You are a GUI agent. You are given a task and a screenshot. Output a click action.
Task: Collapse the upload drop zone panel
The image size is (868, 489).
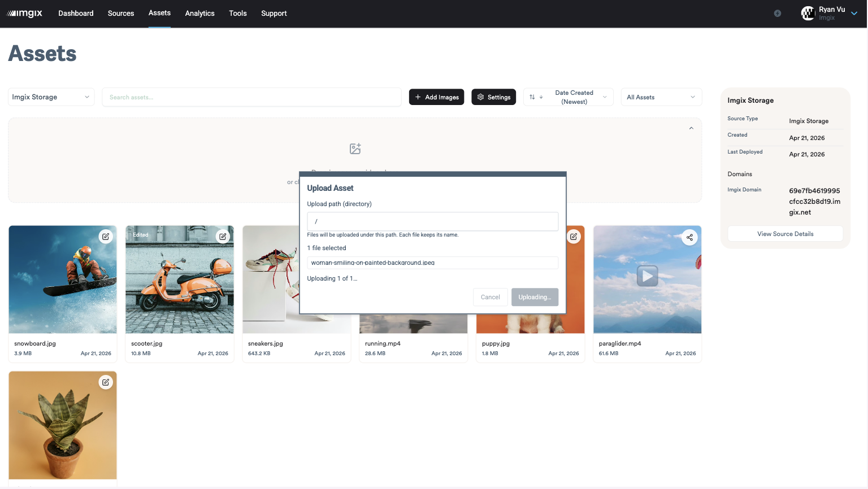[x=691, y=128]
